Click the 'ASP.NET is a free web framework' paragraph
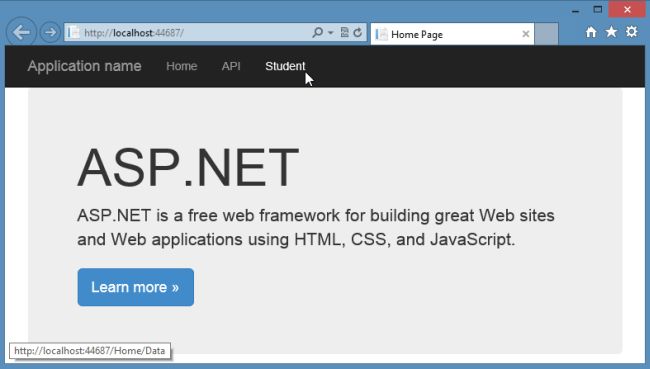The height and width of the screenshot is (369, 650). click(315, 227)
